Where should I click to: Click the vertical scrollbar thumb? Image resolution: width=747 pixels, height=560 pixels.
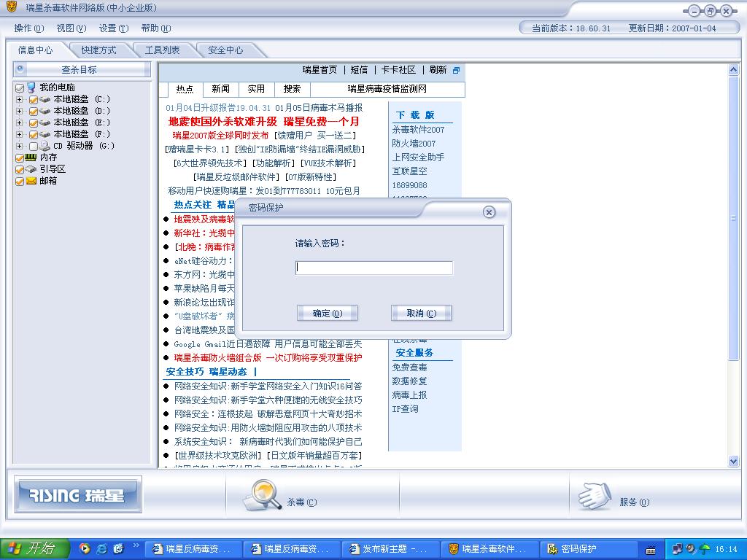pyautogui.click(x=733, y=218)
